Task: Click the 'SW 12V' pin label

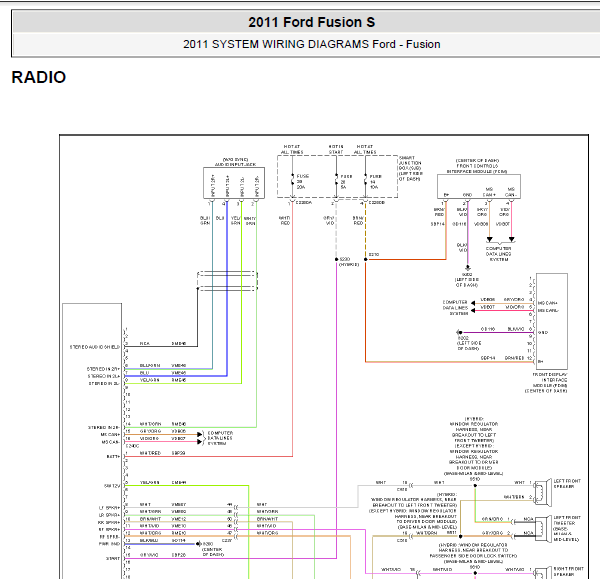Action: pyautogui.click(x=112, y=486)
